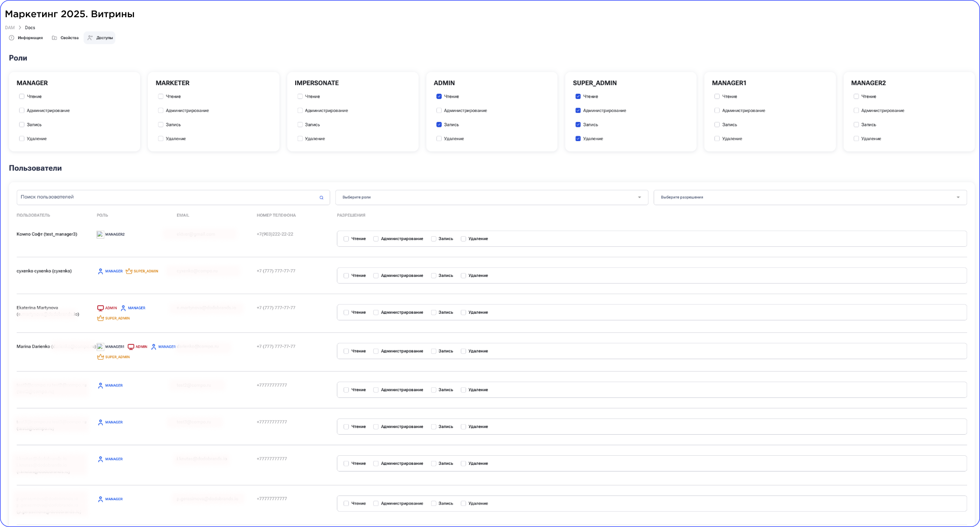Click the search magnifier icon in user search
This screenshot has width=980, height=527.
tap(322, 198)
